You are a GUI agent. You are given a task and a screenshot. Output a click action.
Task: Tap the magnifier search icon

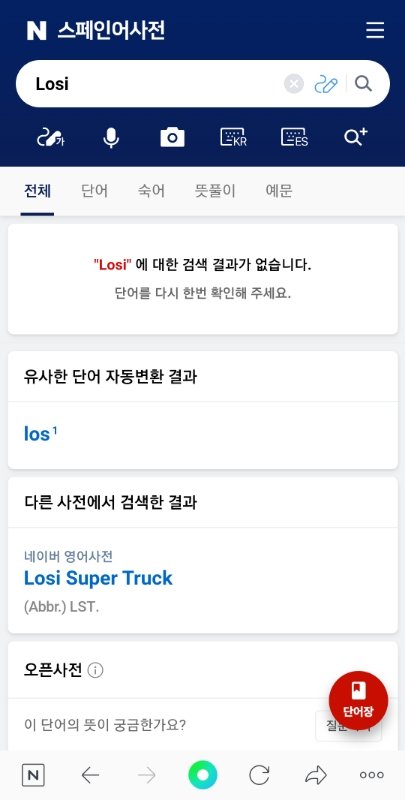pos(363,83)
